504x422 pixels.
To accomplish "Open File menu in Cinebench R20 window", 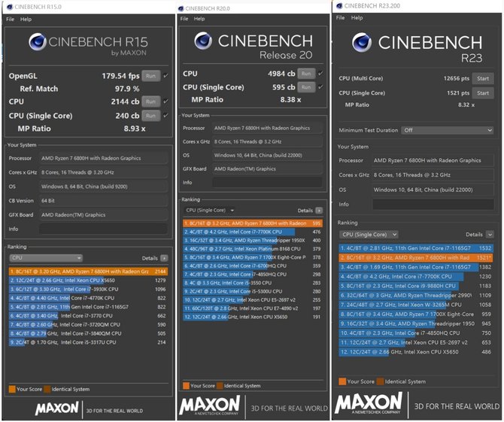I will coord(184,19).
